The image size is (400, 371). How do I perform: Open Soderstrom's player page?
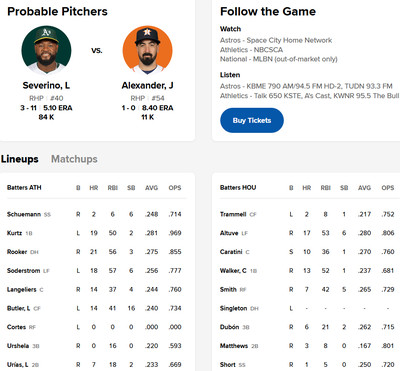[x=23, y=270]
